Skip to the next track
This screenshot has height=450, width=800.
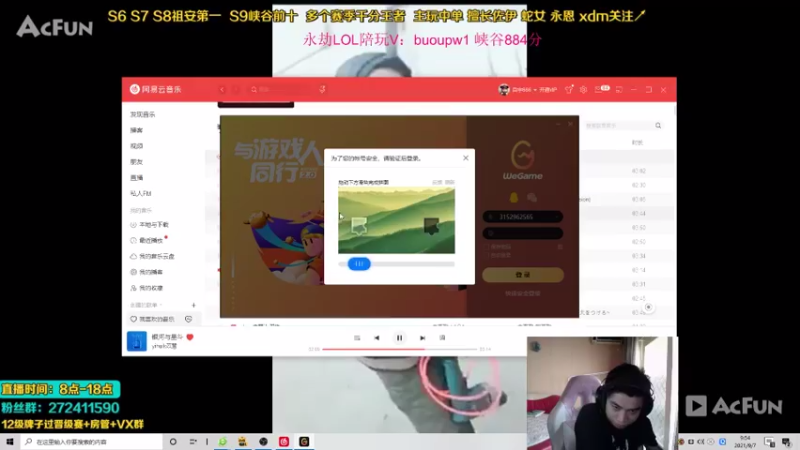click(x=422, y=338)
